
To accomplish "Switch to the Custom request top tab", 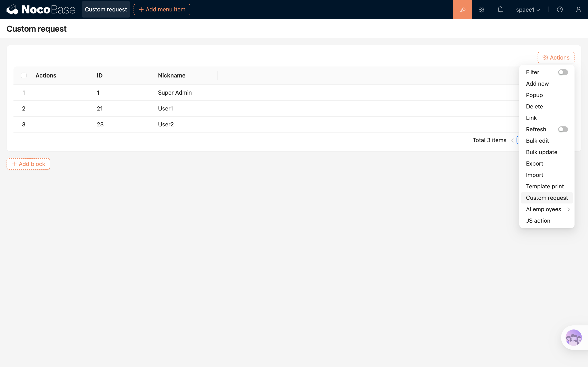I will [x=106, y=9].
